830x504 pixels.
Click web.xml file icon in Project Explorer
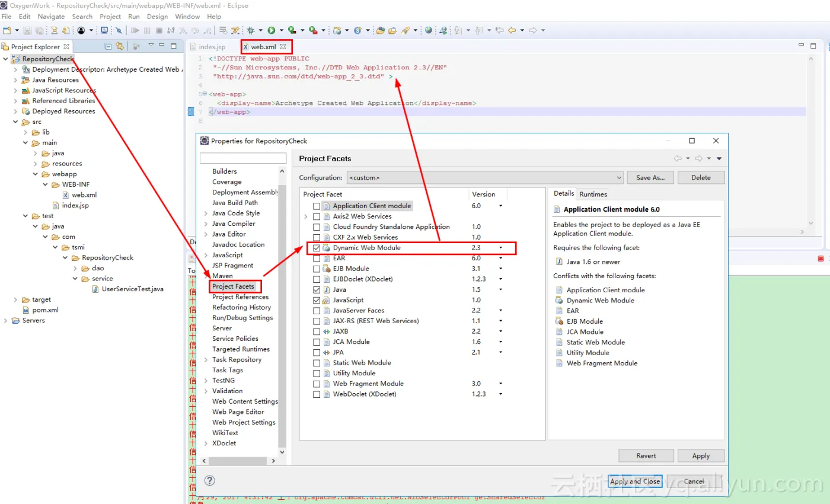(66, 195)
